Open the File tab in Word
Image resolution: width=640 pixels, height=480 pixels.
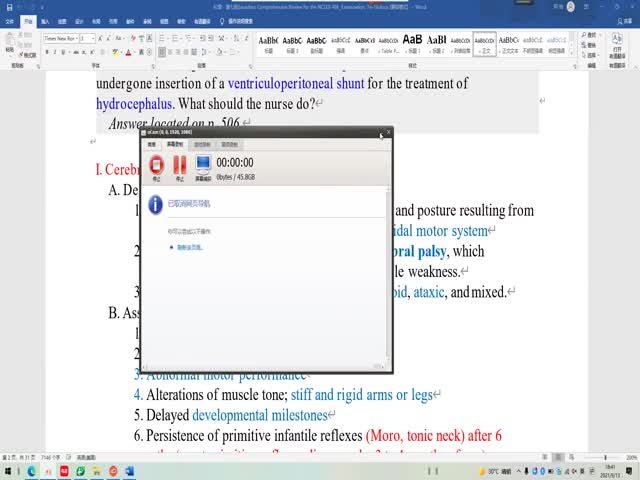(9, 20)
